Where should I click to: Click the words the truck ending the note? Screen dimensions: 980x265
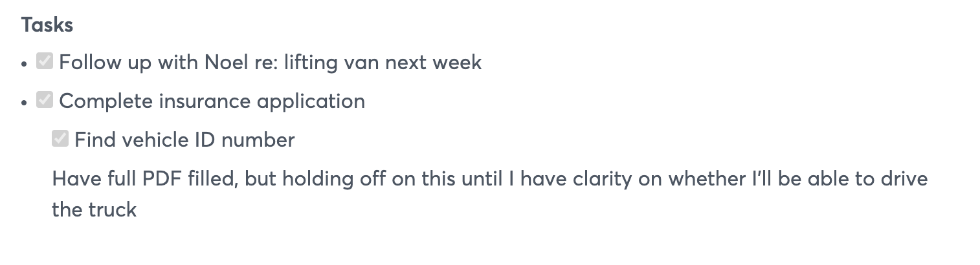pos(94,209)
